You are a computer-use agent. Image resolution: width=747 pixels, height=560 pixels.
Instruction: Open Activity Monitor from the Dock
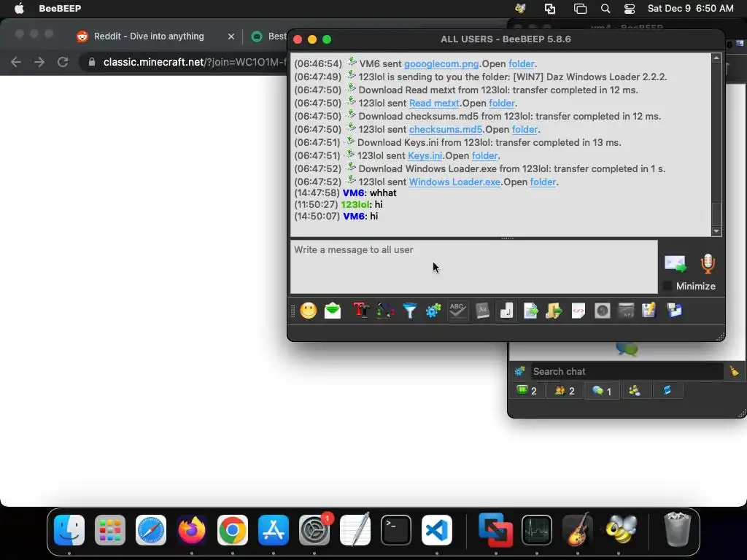[537, 530]
